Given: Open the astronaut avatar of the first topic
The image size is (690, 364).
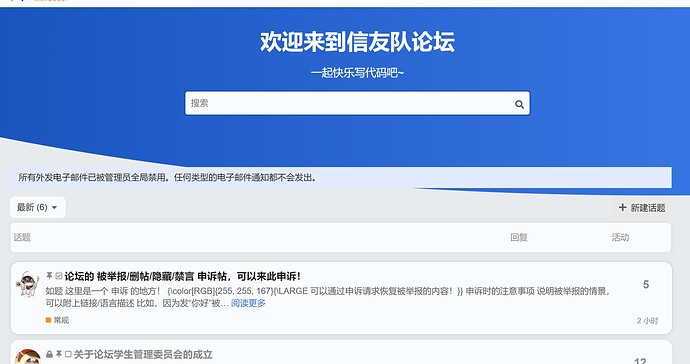Looking at the screenshot, I should coord(28,284).
